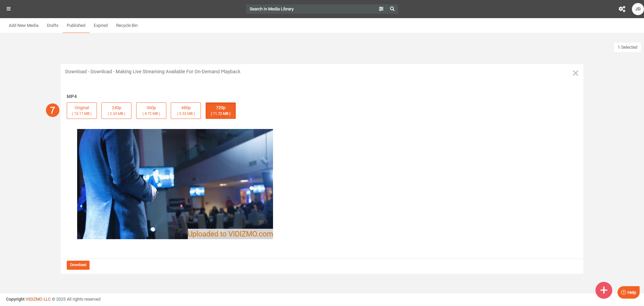The height and width of the screenshot is (306, 644).
Task: Select the Original 15.17 MB quality
Action: click(x=82, y=111)
